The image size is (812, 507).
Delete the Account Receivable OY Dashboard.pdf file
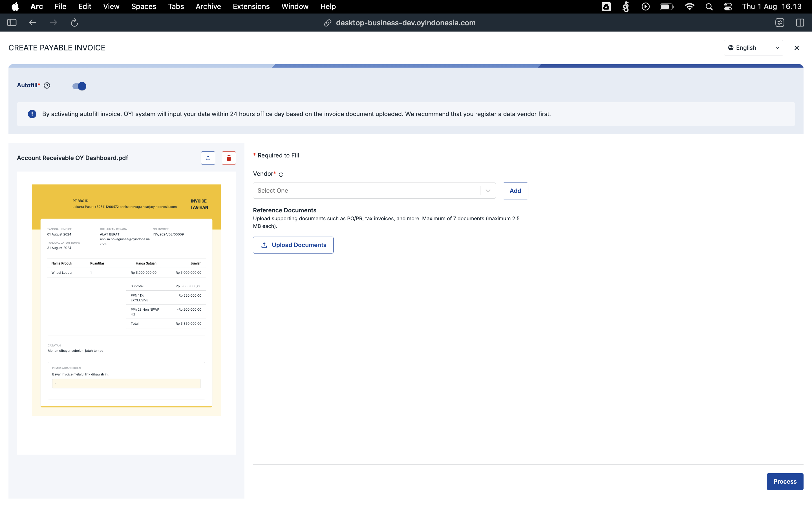point(229,158)
